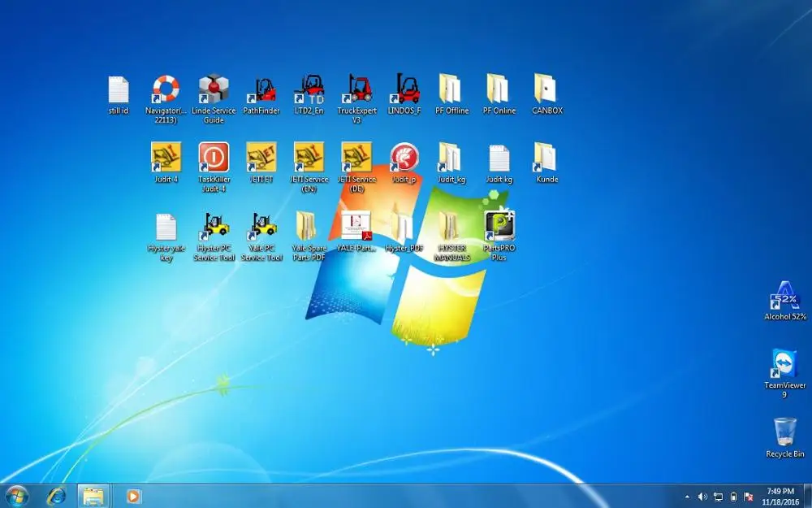Select the Judit_p red helmet icon
812x508 pixels.
(404, 157)
